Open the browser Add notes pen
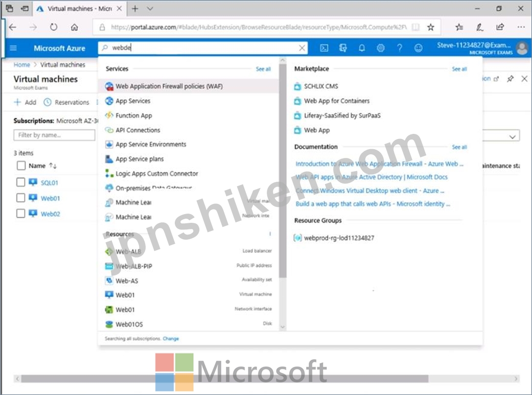This screenshot has width=532, height=395. [479, 27]
